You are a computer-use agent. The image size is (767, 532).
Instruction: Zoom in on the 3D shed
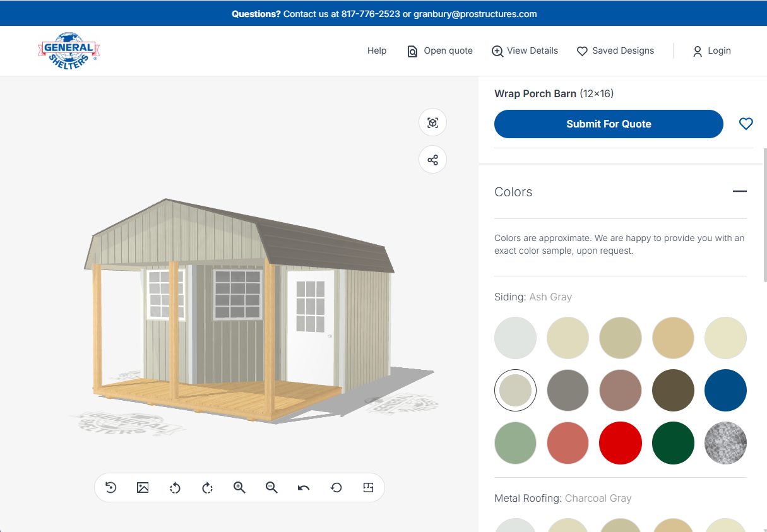239,487
